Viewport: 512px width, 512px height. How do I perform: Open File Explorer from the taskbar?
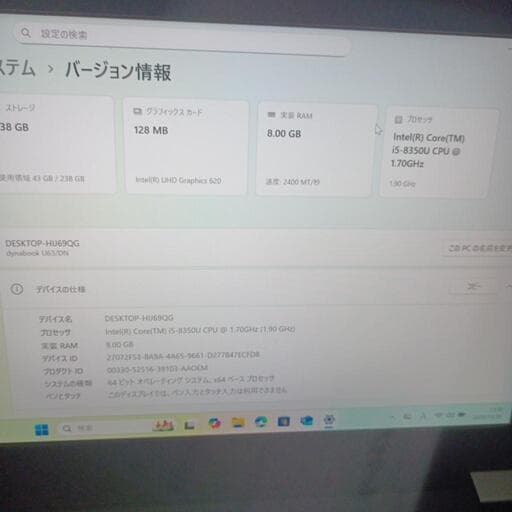[238, 423]
